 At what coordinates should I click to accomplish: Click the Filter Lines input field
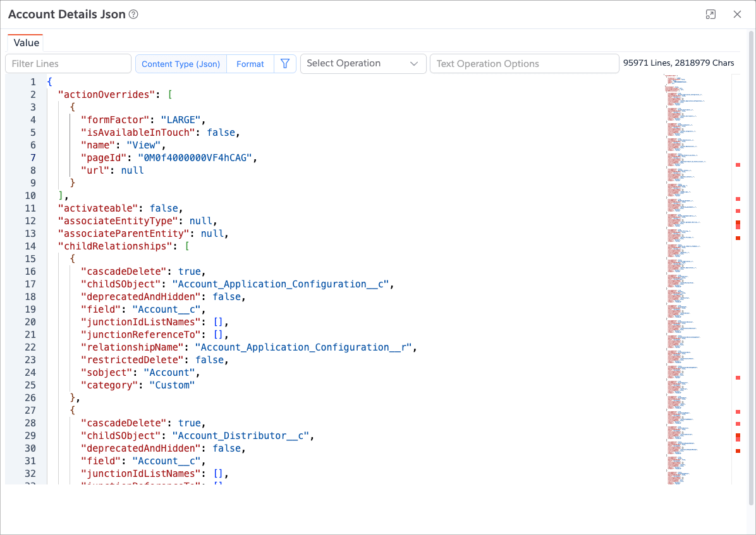coord(68,64)
